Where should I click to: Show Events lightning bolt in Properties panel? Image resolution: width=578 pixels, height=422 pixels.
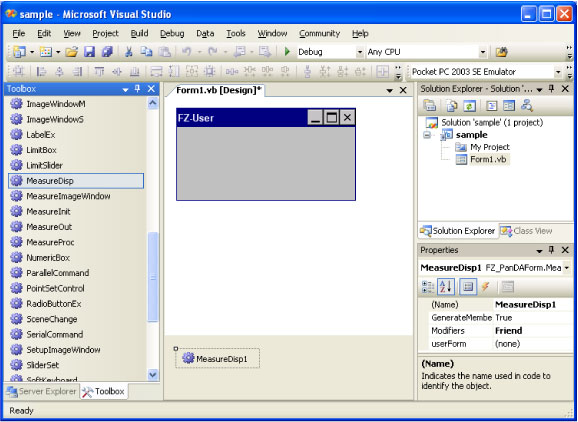[486, 287]
